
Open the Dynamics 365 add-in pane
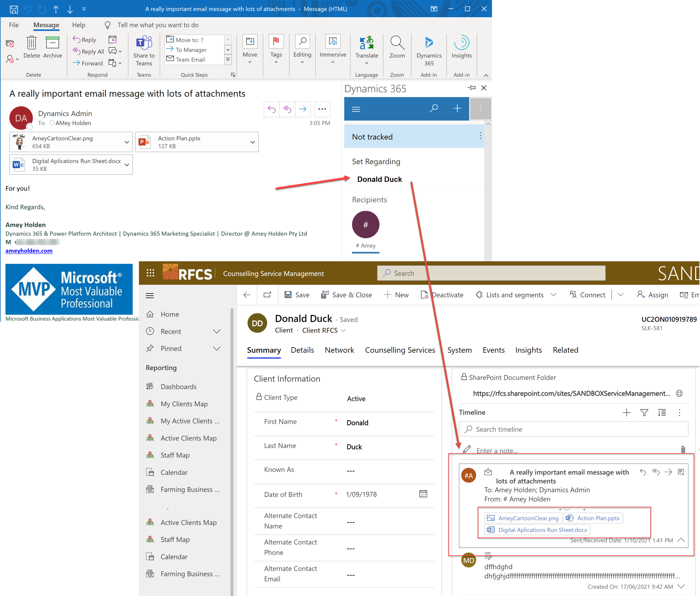point(428,50)
